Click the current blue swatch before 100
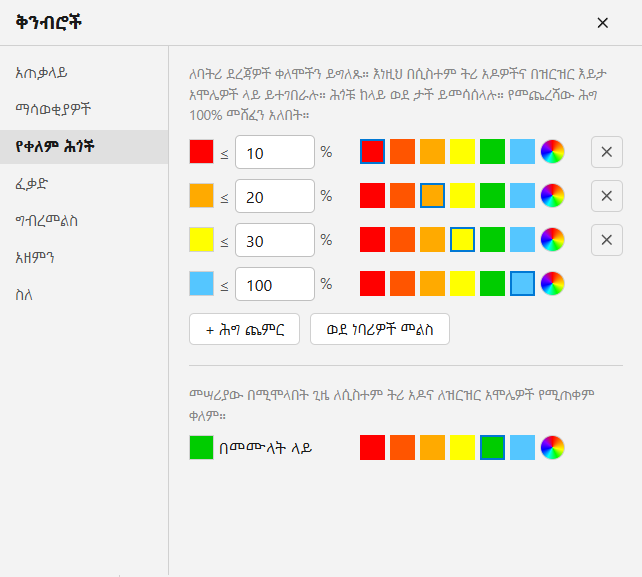This screenshot has width=642, height=577. pyautogui.click(x=201, y=283)
